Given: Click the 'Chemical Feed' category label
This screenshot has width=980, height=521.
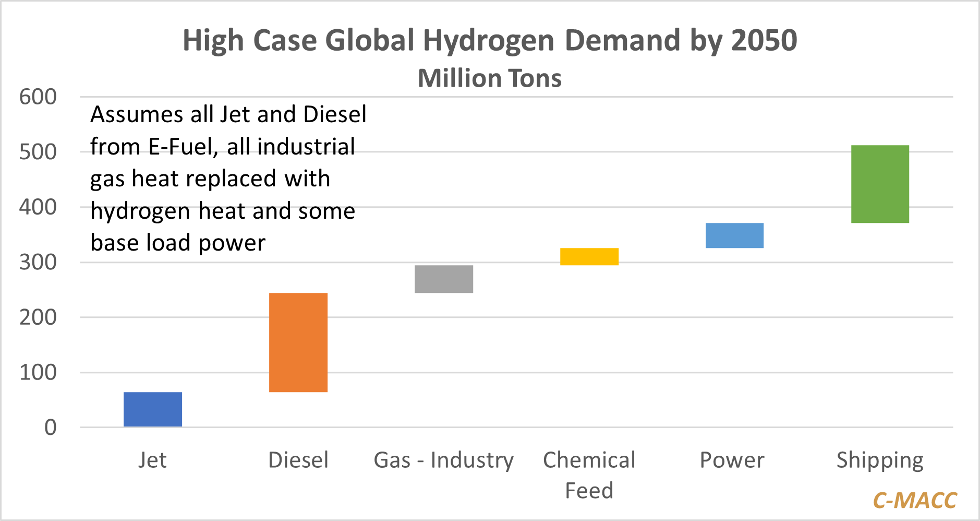Looking at the screenshot, I should pyautogui.click(x=589, y=475).
